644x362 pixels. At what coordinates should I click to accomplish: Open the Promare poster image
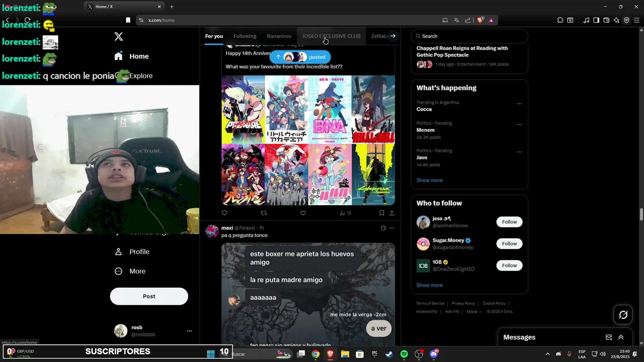(x=243, y=110)
